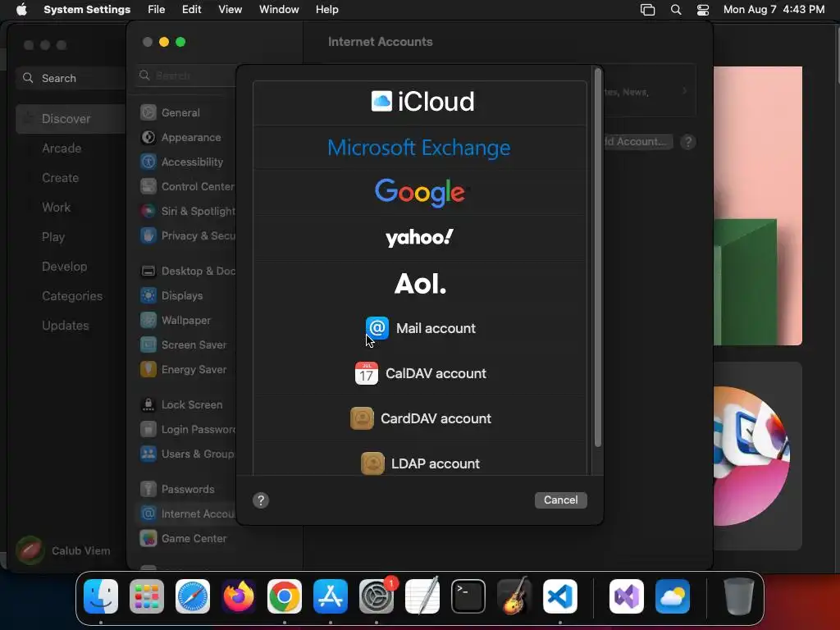Open the Apple menu
840x630 pixels.
(21, 10)
